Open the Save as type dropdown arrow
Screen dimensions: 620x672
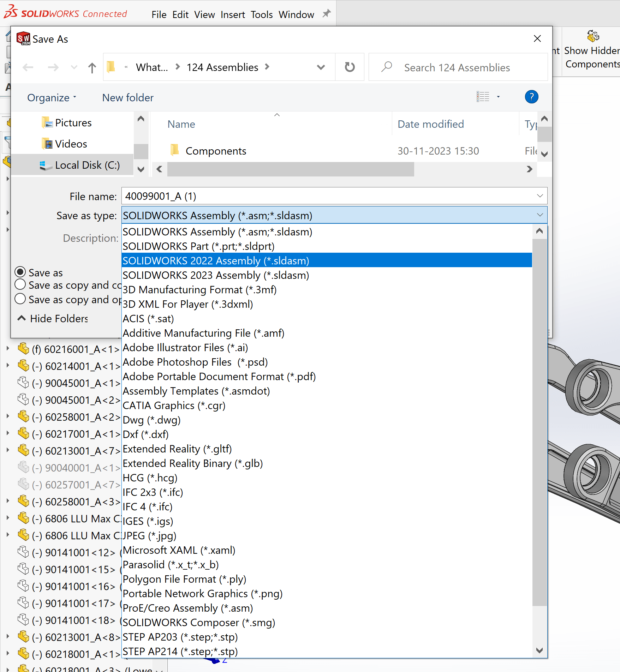[x=540, y=215]
